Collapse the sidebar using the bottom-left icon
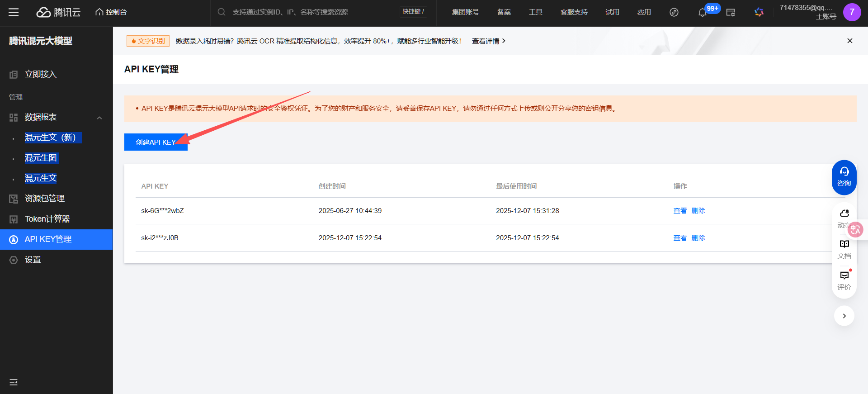Image resolution: width=868 pixels, height=394 pixels. (x=14, y=382)
